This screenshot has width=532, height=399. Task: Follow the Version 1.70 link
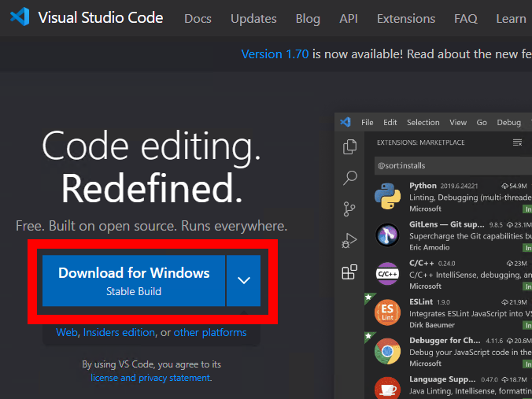[x=275, y=54]
